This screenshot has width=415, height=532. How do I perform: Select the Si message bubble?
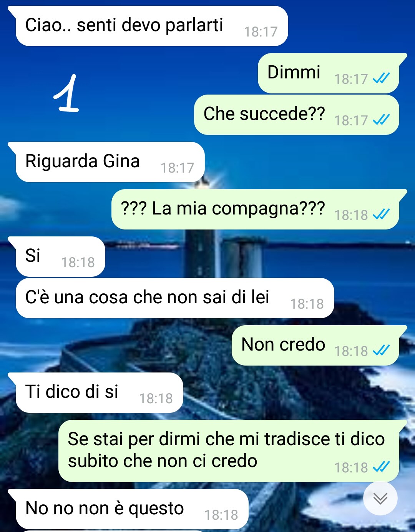tap(60, 256)
